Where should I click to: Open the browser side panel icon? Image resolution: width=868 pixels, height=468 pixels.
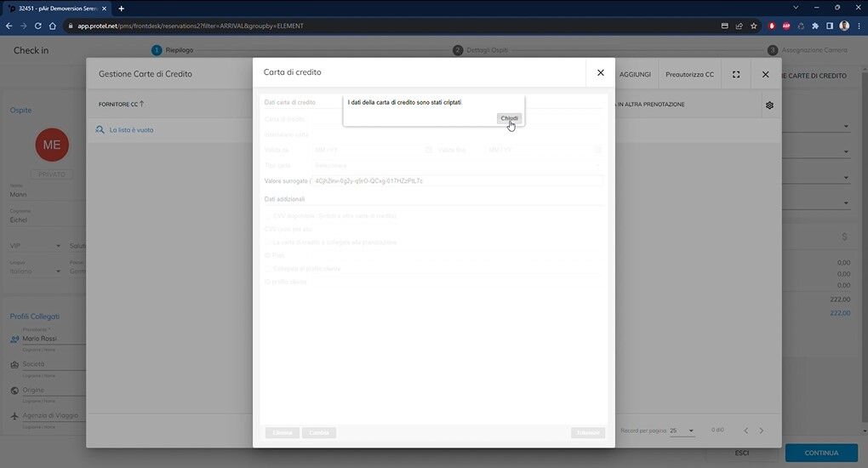[x=830, y=26]
